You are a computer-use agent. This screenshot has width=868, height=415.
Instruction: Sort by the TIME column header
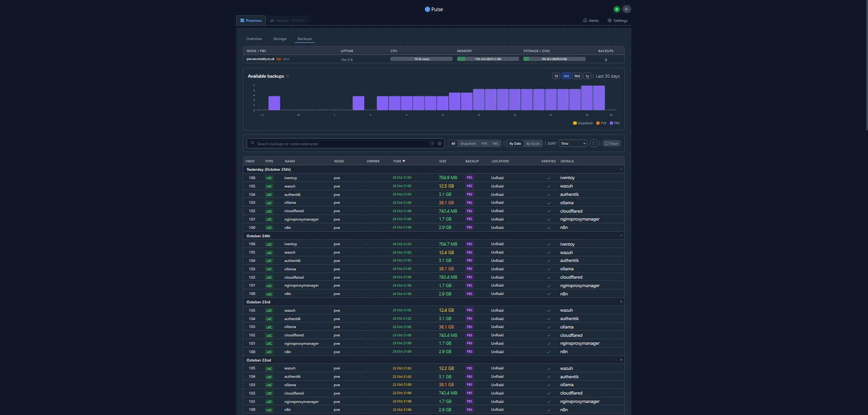click(x=399, y=161)
